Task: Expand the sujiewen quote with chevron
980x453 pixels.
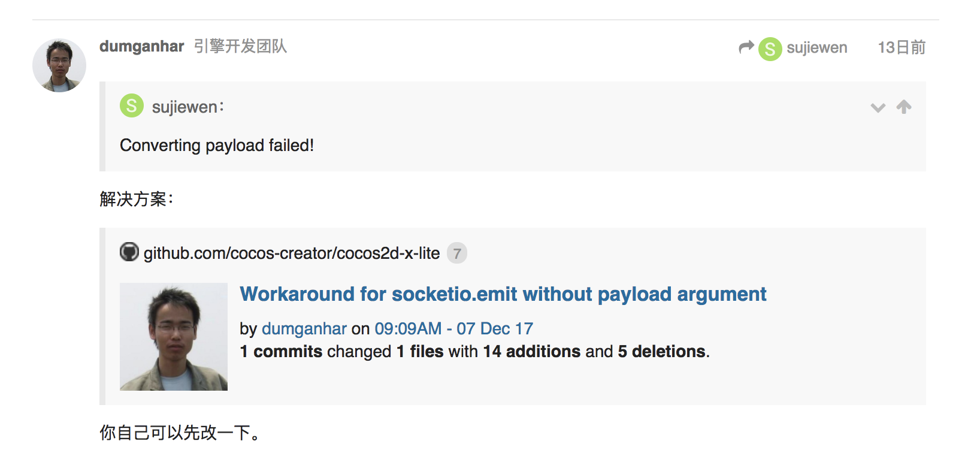Action: 878,108
